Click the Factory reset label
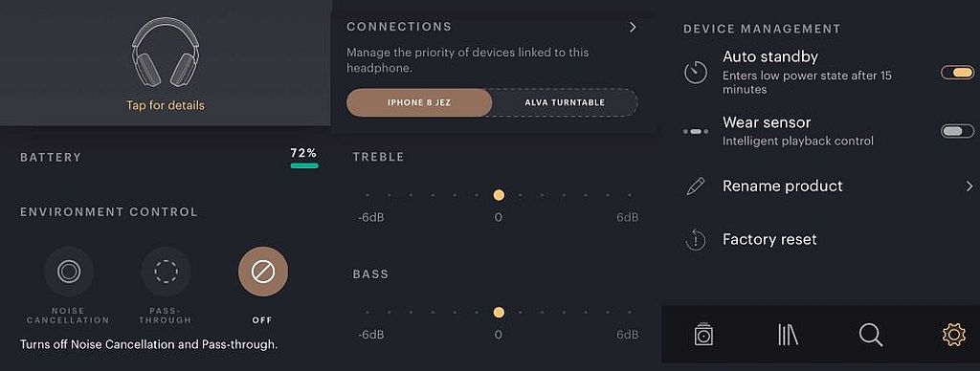Image resolution: width=980 pixels, height=371 pixels. [769, 239]
